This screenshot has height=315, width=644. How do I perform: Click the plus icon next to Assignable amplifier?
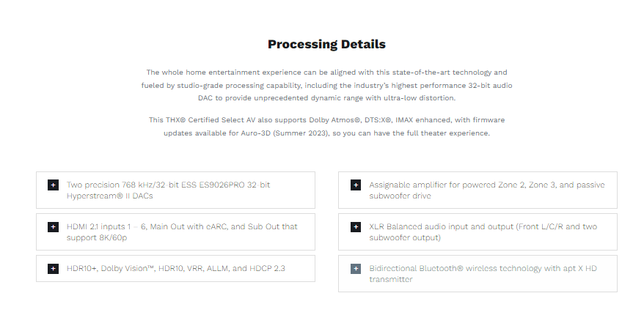point(356,185)
